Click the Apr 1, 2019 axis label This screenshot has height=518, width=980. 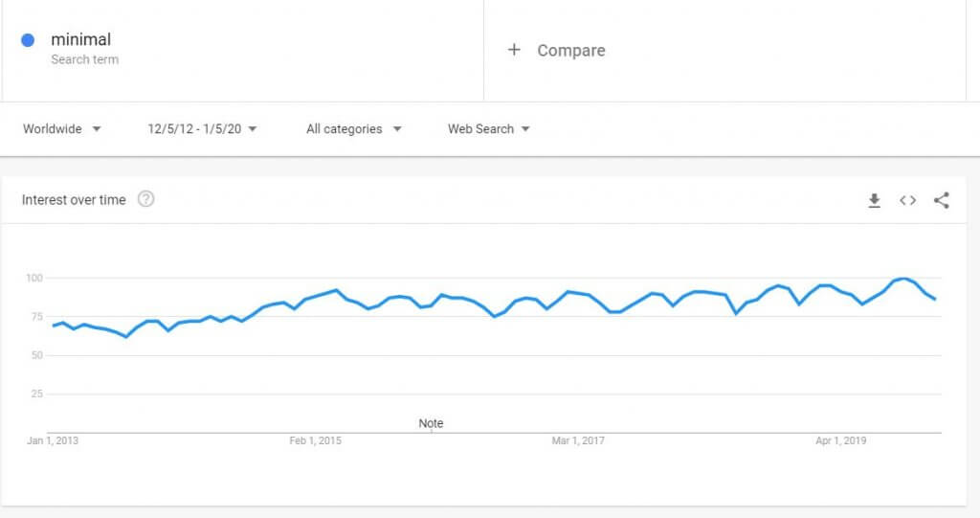point(840,440)
